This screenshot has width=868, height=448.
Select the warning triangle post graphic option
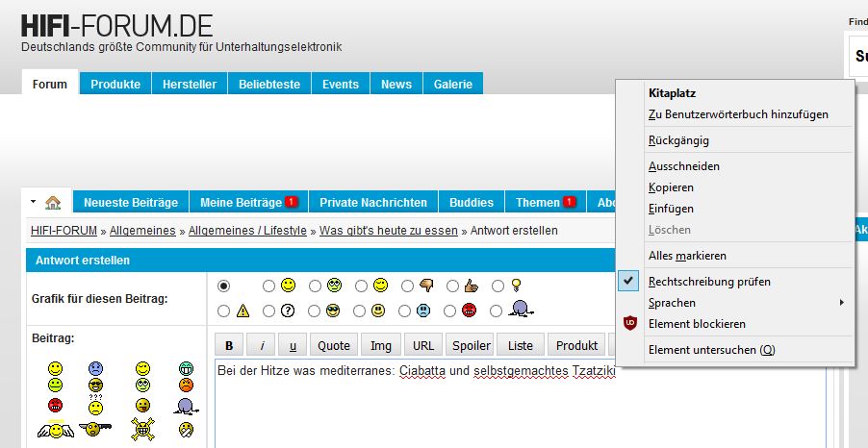(224, 311)
